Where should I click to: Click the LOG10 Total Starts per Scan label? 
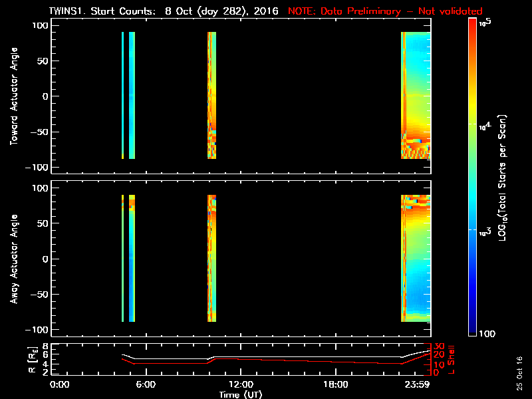(505, 176)
